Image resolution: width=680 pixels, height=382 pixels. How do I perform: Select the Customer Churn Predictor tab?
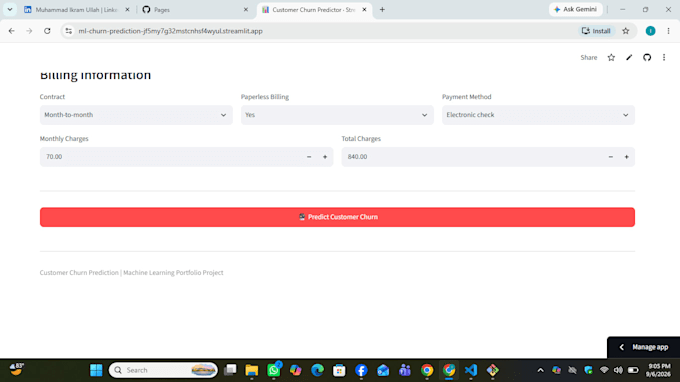pyautogui.click(x=313, y=10)
